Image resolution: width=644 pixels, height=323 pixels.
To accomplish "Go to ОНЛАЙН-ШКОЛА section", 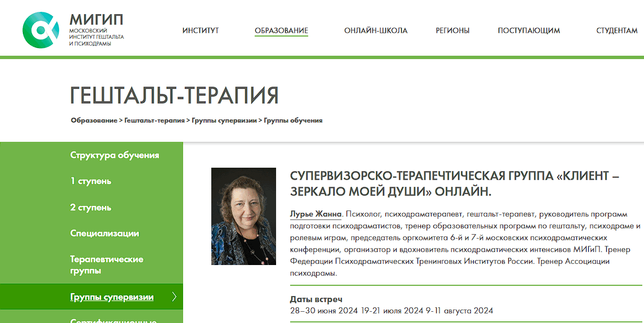I will 376,30.
